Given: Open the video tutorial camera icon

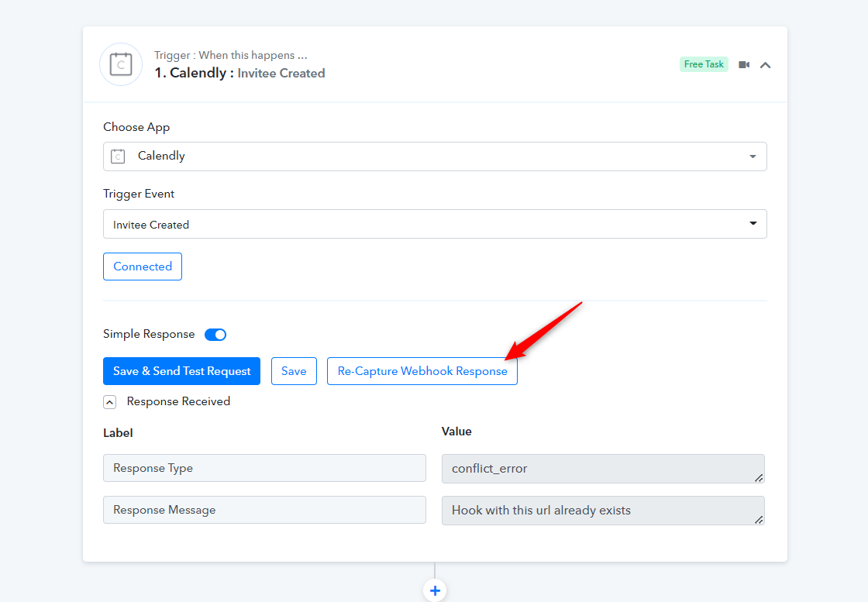Looking at the screenshot, I should [744, 65].
